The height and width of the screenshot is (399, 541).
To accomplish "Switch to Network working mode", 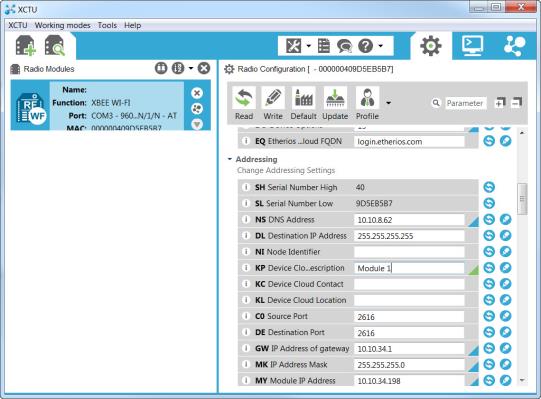I will (x=514, y=46).
